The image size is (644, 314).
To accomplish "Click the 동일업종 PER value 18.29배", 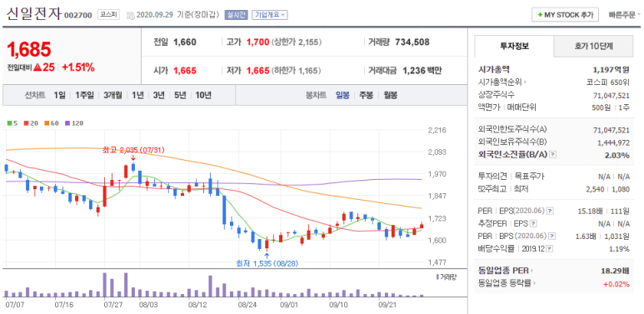I will (x=614, y=271).
